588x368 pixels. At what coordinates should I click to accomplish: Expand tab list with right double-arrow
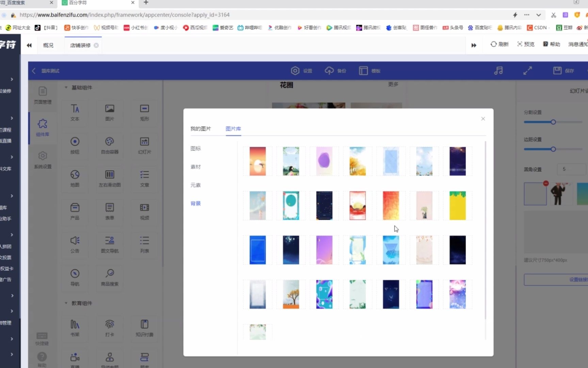click(x=474, y=45)
